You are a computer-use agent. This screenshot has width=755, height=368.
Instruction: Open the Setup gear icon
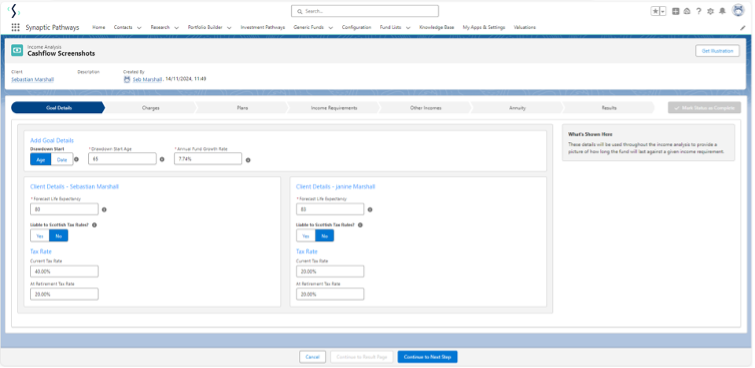pyautogui.click(x=710, y=11)
